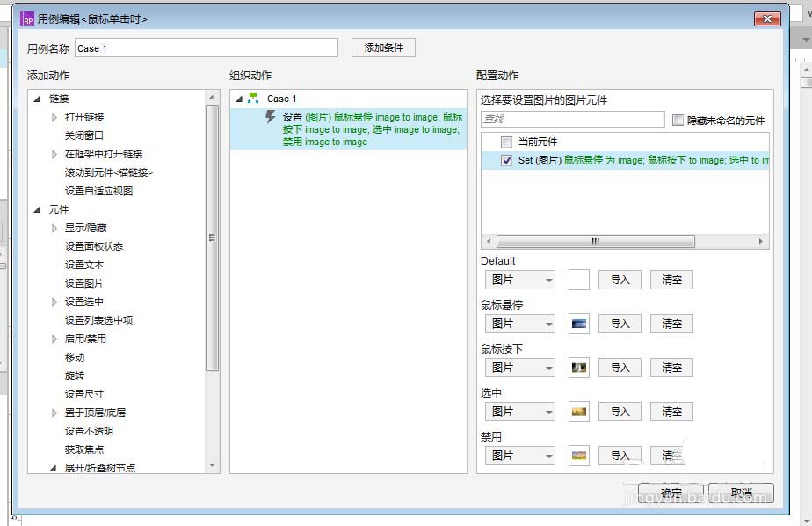Image resolution: width=812 pixels, height=526 pixels.
Task: Click the action list vertical scrollbar thumb
Action: pos(212,237)
